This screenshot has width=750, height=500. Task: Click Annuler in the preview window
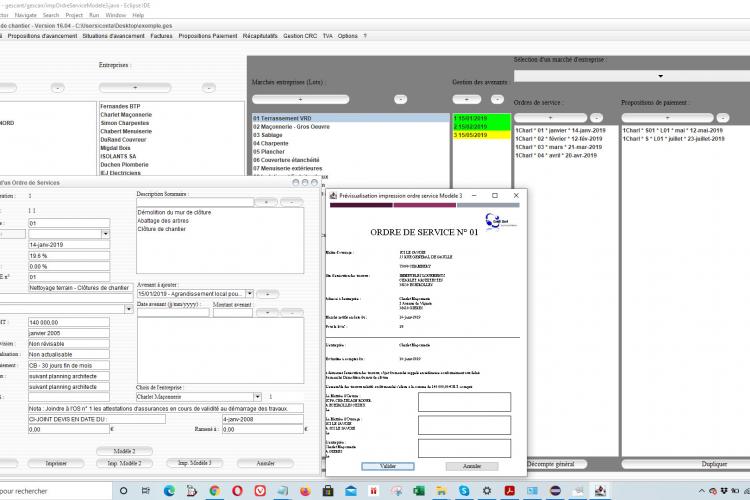coord(472,466)
